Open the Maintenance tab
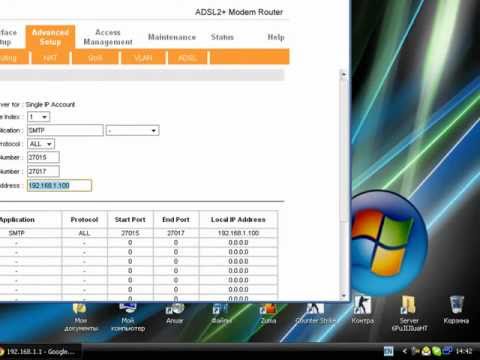Viewport: 480px width, 360px height. (x=172, y=37)
